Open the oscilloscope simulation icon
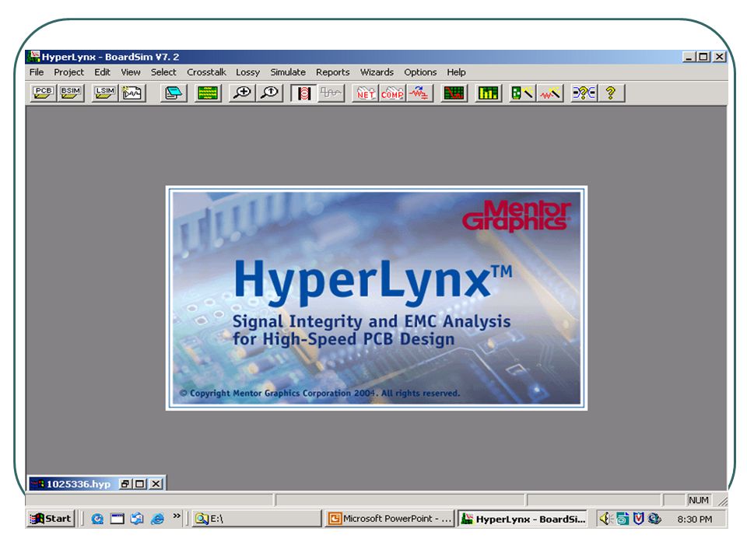 coord(454,93)
